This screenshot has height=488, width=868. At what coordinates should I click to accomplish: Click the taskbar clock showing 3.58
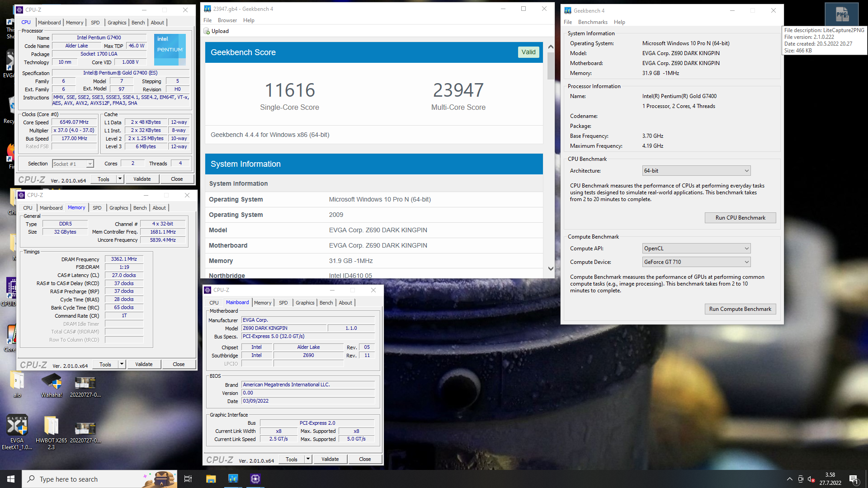[x=830, y=479]
